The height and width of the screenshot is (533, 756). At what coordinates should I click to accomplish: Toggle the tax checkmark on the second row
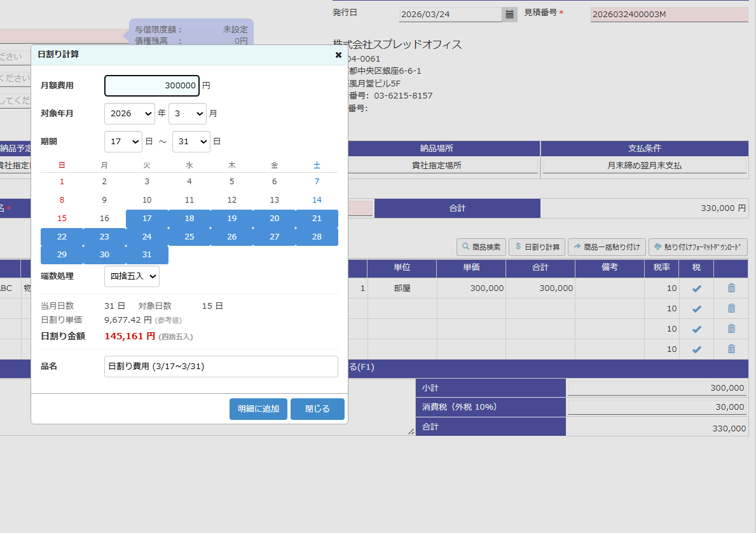pos(696,308)
